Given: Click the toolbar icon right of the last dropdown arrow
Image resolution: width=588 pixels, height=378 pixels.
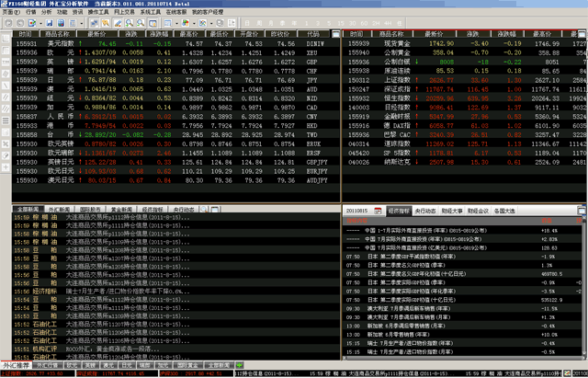Looking at the screenshot, I should [x=220, y=23].
